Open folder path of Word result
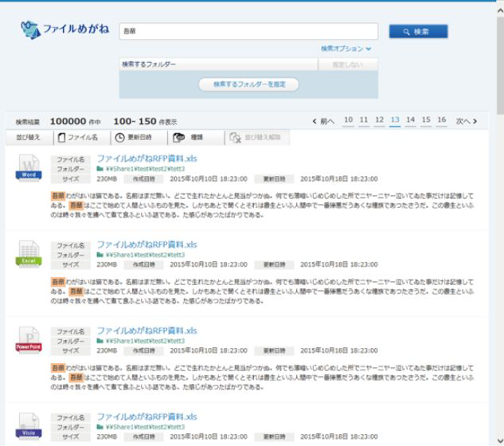This screenshot has height=446, width=504. pyautogui.click(x=145, y=169)
